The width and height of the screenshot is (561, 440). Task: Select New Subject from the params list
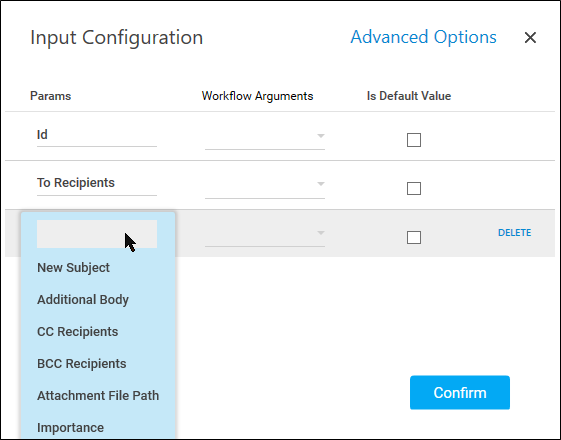73,268
